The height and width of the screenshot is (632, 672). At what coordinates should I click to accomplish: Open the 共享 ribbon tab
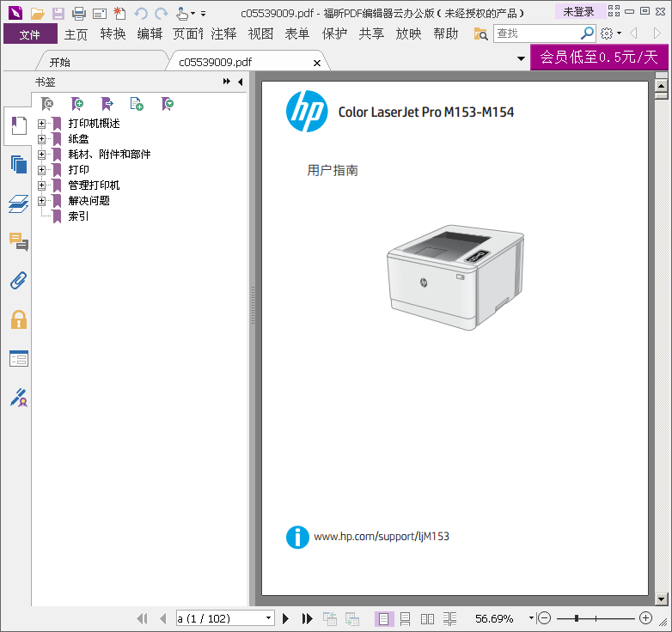[x=371, y=33]
